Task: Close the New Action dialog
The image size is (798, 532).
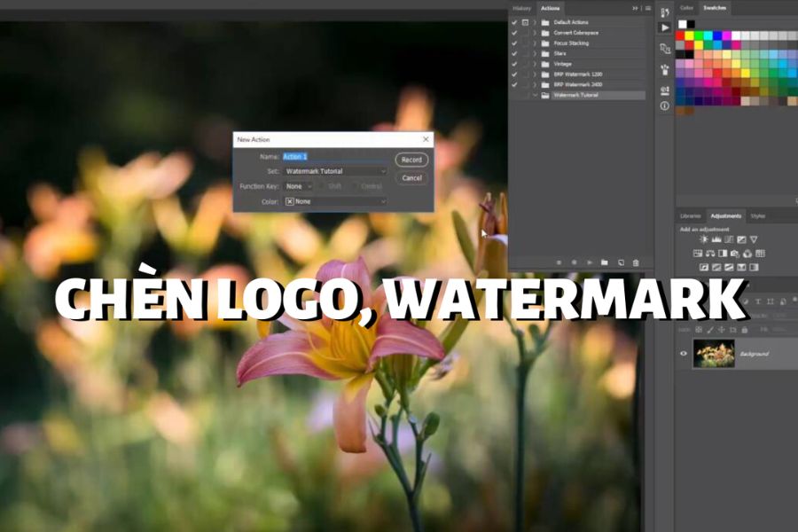Action: click(x=426, y=139)
